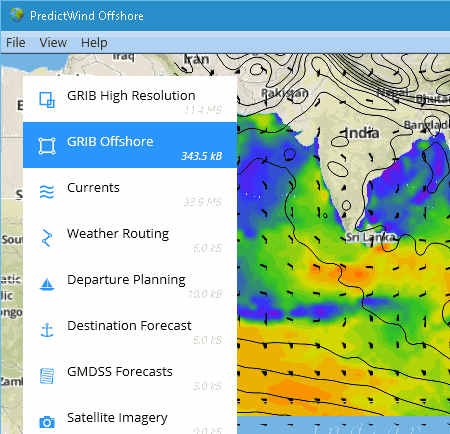Click the India label on the map
The image size is (450, 434).
(362, 133)
